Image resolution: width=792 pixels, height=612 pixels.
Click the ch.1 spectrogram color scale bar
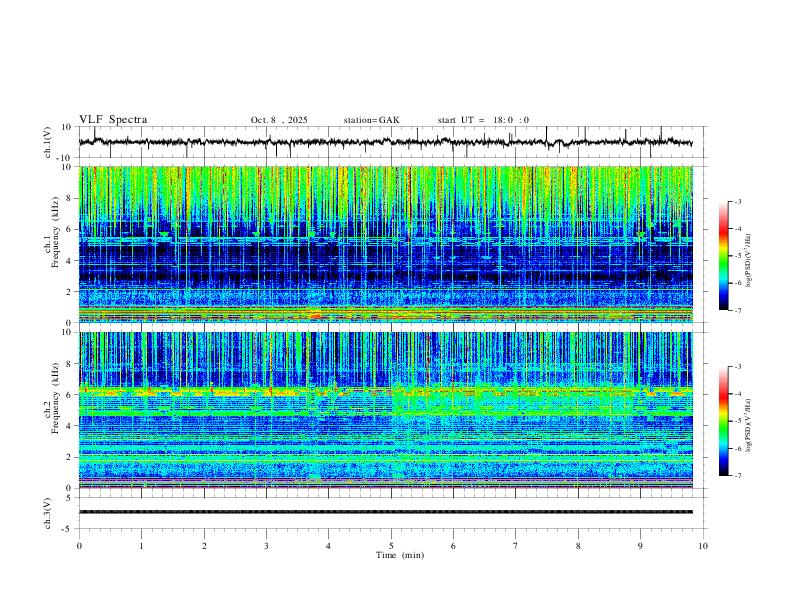click(723, 256)
